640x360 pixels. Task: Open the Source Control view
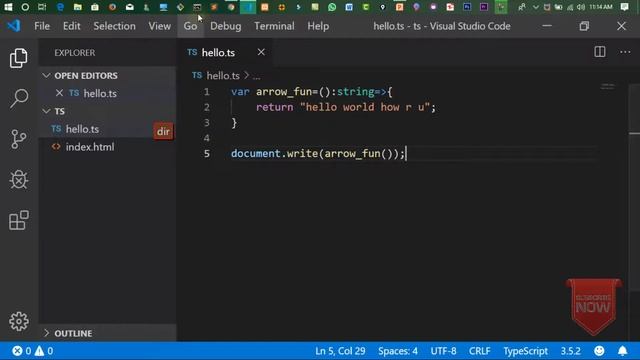tap(19, 139)
